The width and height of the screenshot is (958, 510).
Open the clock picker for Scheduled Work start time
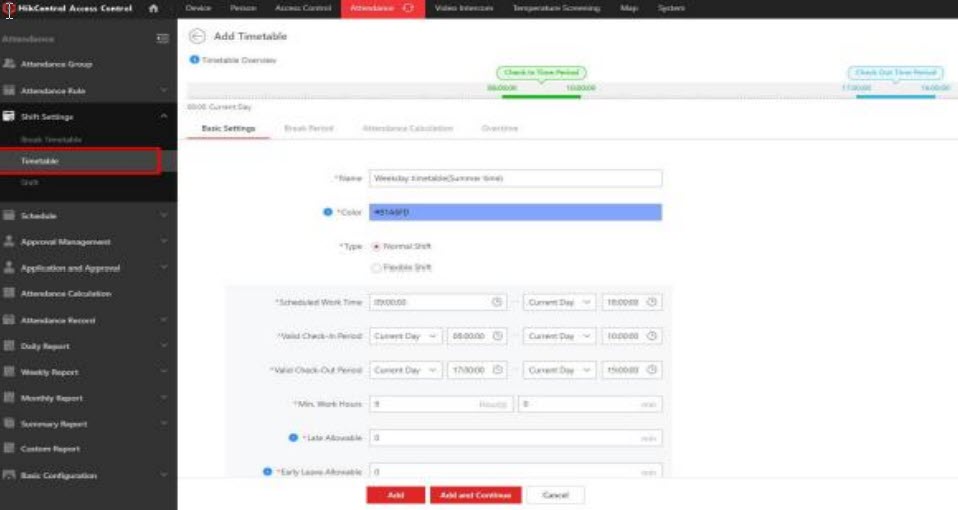[497, 302]
